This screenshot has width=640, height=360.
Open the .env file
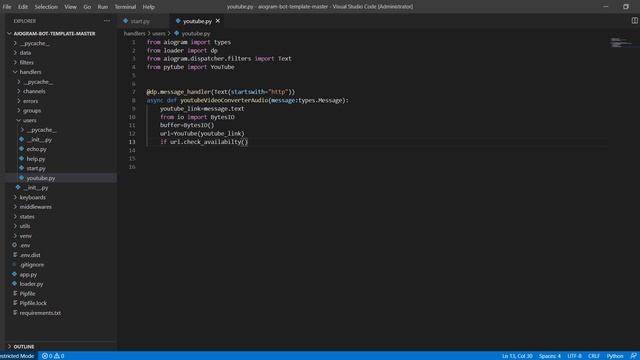[25, 245]
